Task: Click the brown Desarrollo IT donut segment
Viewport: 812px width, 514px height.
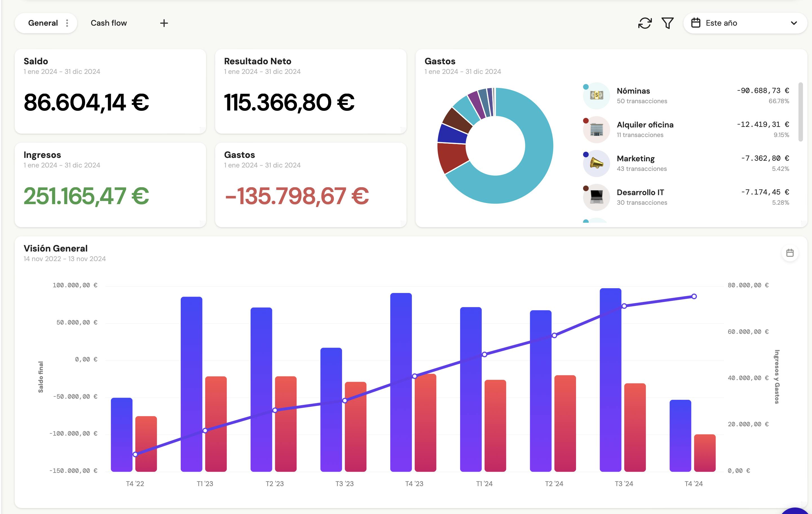Action: click(x=458, y=120)
